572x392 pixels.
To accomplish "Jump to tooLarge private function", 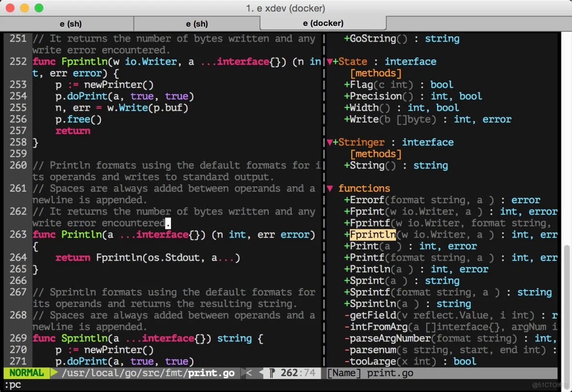I will coord(410,362).
